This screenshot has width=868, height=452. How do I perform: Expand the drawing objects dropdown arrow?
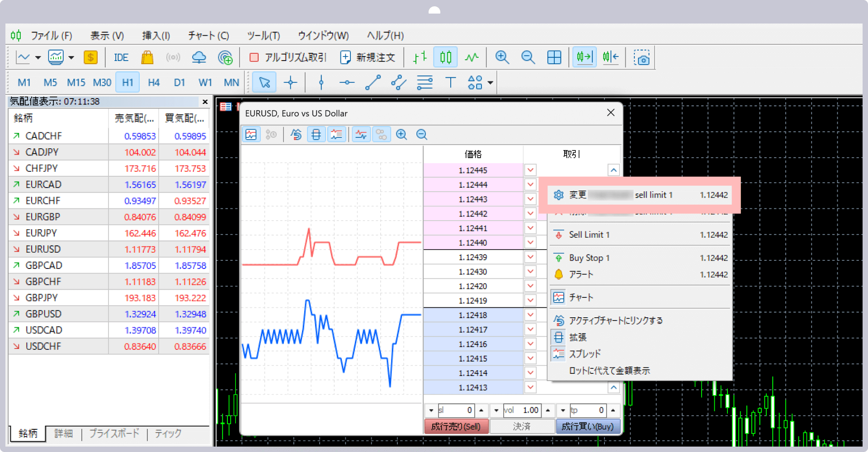click(491, 83)
